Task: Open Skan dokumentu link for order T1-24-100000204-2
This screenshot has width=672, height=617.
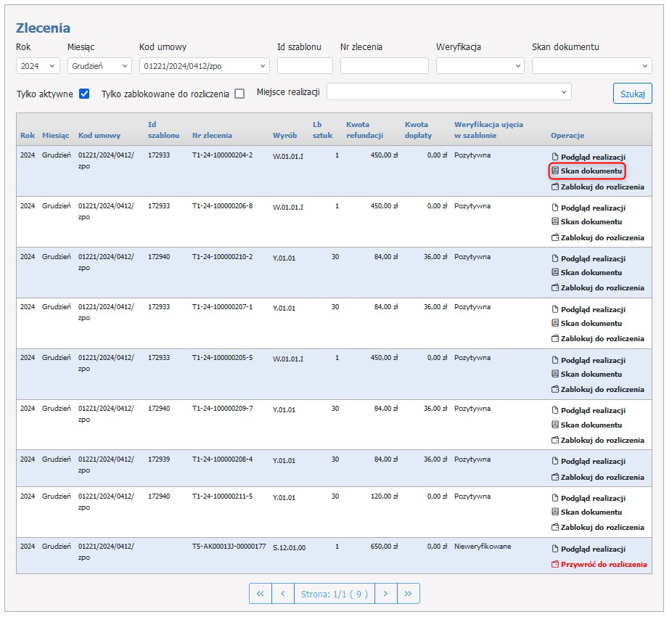Action: coord(591,171)
